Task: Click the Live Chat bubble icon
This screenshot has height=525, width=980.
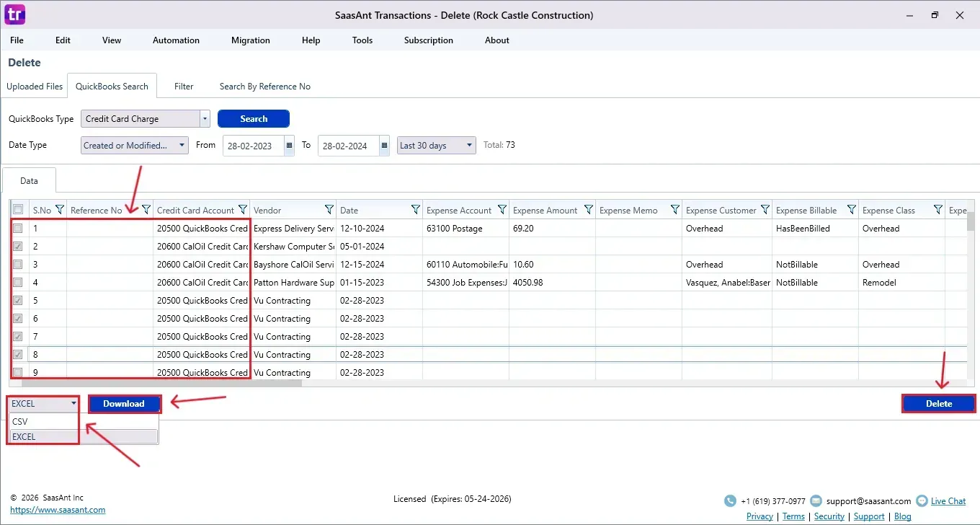Action: [922, 501]
